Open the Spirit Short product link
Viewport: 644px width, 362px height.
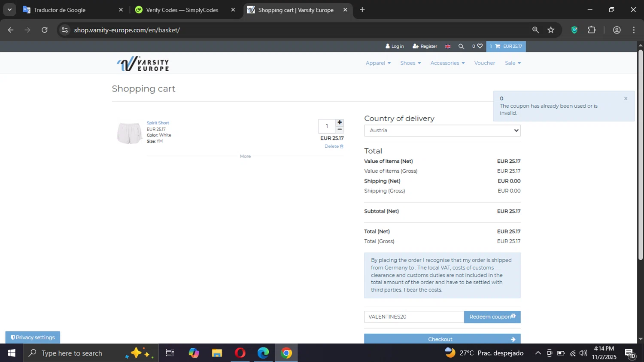pyautogui.click(x=158, y=123)
